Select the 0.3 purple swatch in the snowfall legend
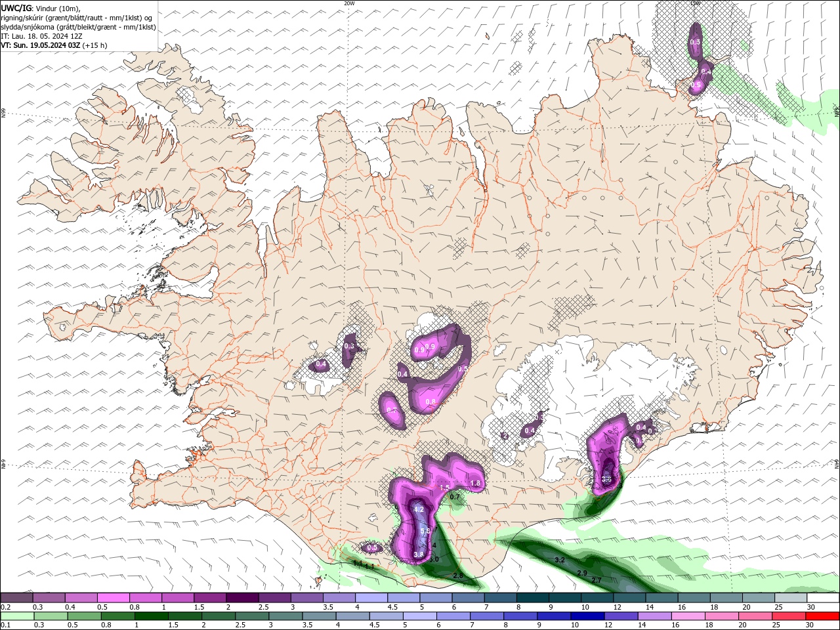840x630 pixels. 49,597
